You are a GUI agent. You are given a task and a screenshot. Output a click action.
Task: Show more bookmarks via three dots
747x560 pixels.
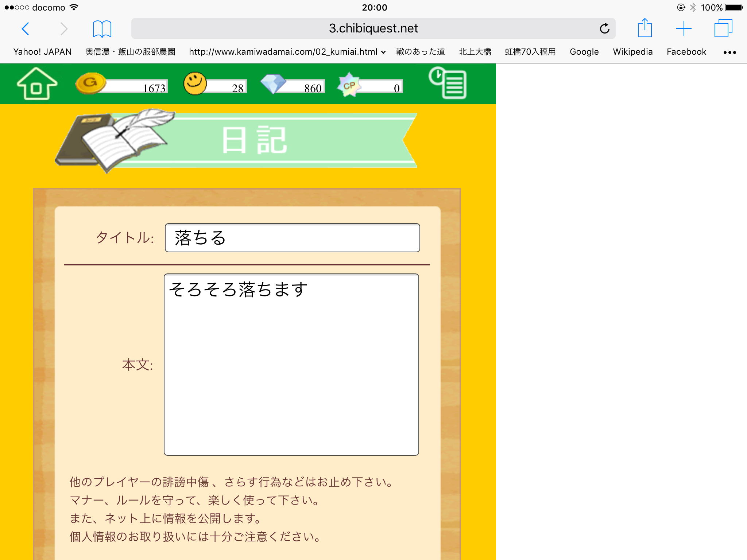pyautogui.click(x=729, y=52)
